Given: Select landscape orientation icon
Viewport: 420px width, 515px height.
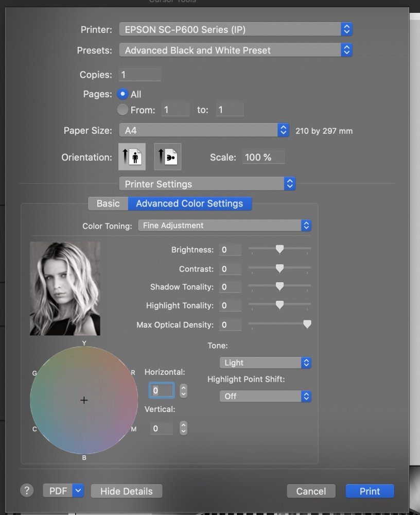Looking at the screenshot, I should pos(168,157).
